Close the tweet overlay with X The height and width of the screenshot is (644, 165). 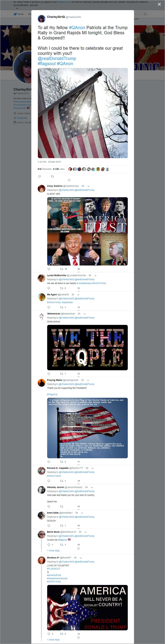point(159,4)
